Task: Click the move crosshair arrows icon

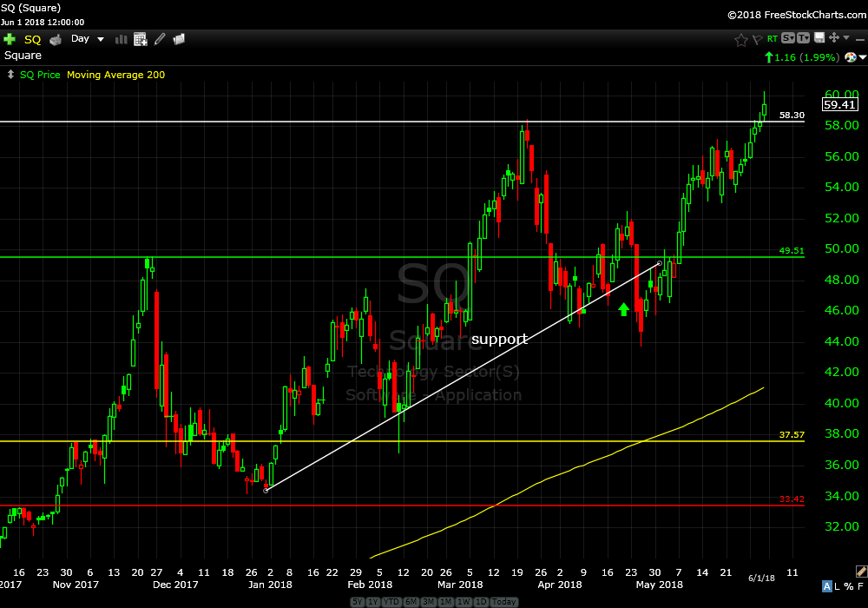Action: click(834, 38)
